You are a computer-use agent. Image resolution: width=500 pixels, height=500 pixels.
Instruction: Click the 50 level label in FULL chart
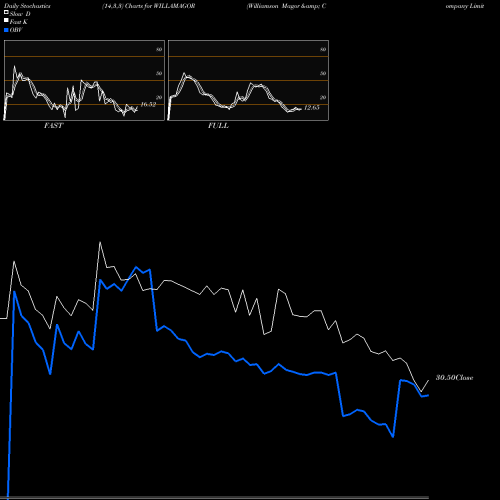pos(323,73)
